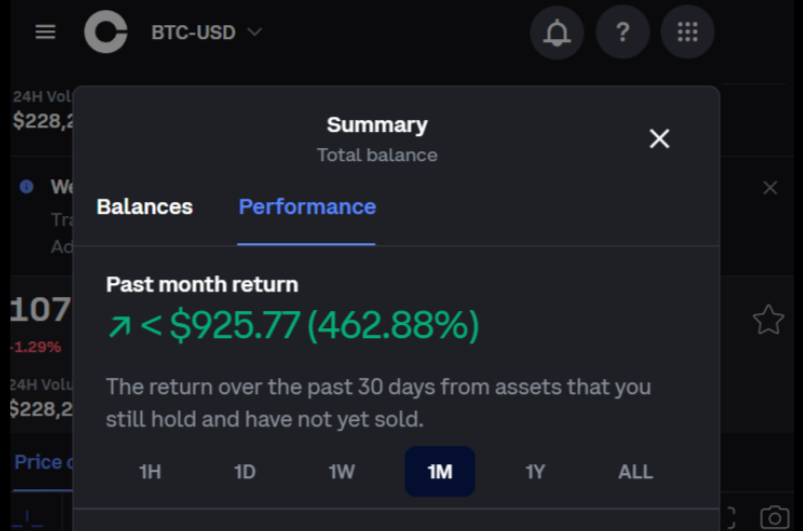803x531 pixels.
Task: Expand the BTC-USD market selector
Action: coord(206,32)
